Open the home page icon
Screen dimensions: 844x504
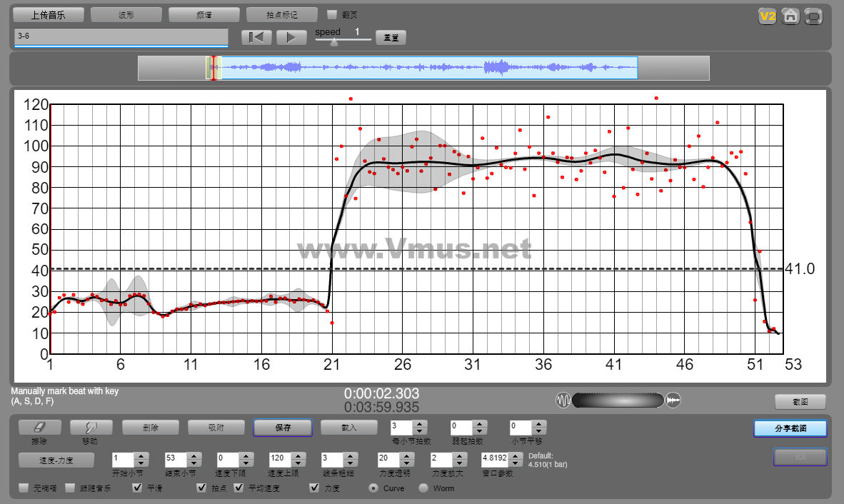(790, 16)
